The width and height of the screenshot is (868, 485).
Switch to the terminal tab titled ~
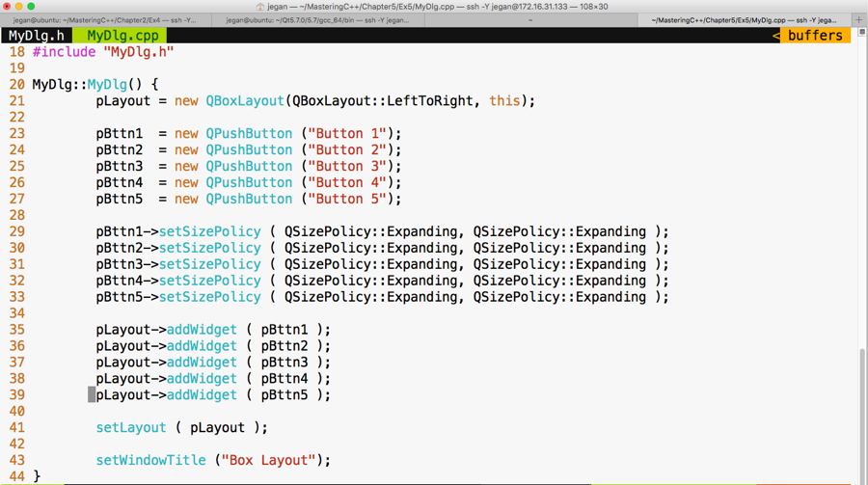pos(530,20)
